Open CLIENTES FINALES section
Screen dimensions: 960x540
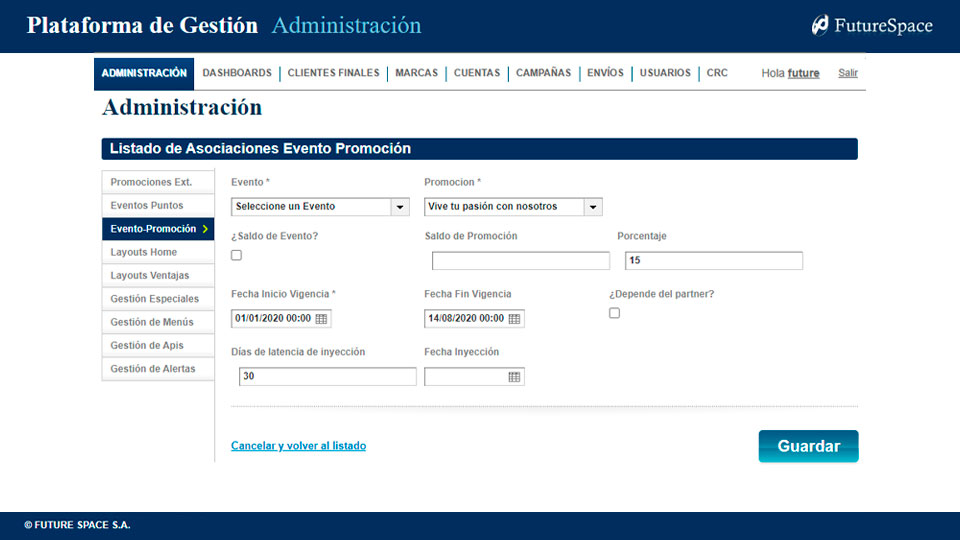click(x=334, y=73)
